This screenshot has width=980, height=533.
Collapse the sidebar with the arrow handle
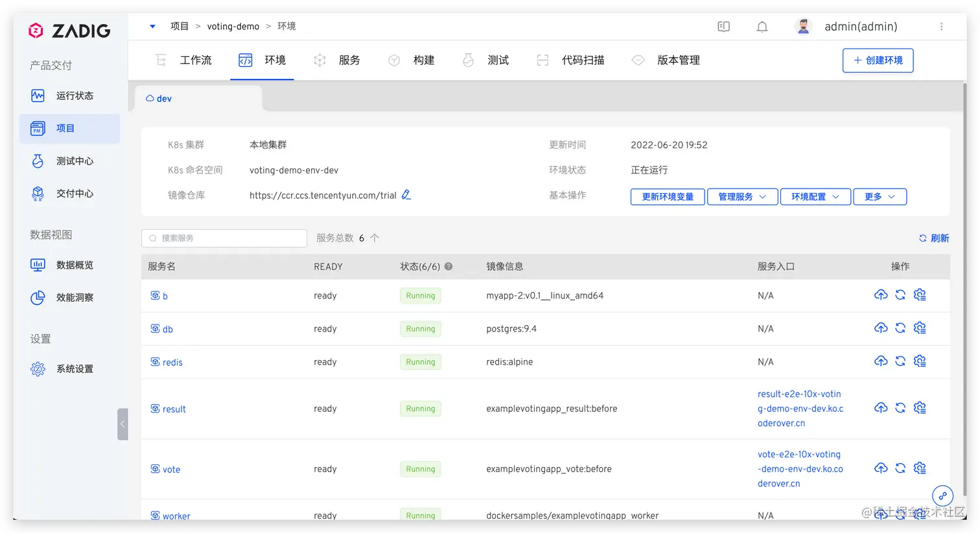coord(122,424)
